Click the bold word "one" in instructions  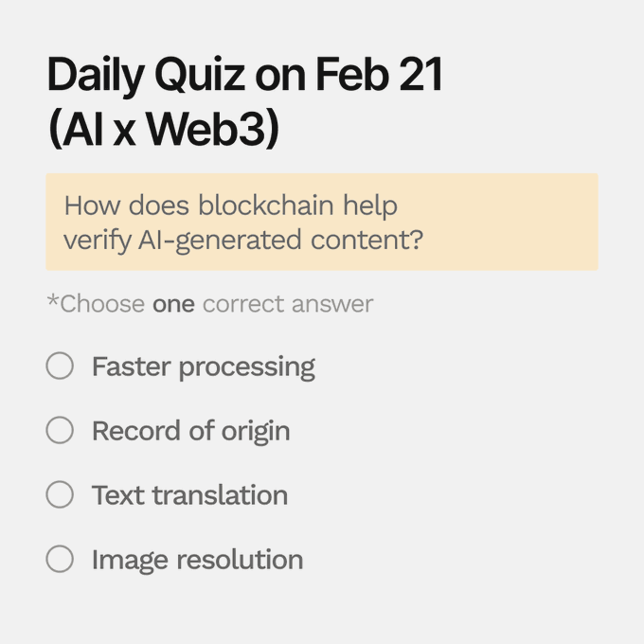point(173,304)
